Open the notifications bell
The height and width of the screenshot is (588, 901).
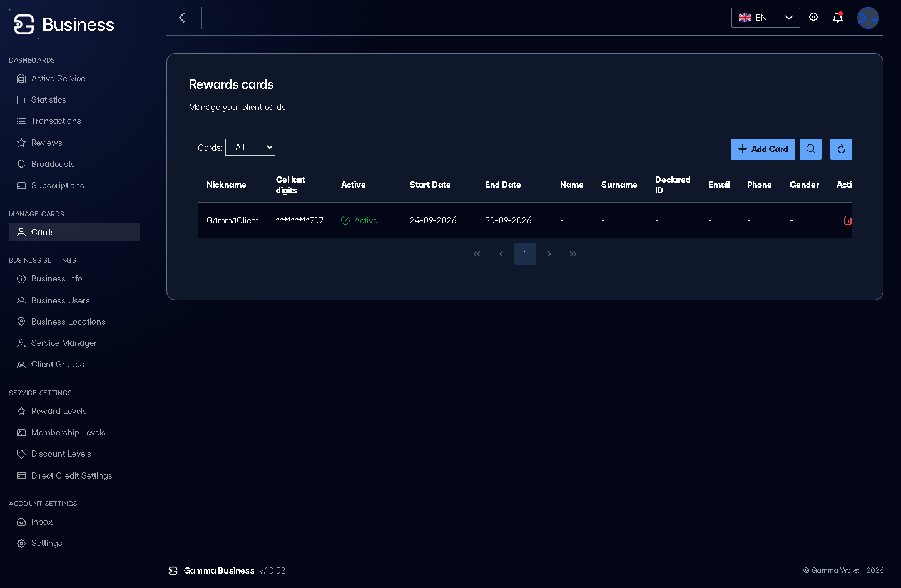(x=838, y=18)
